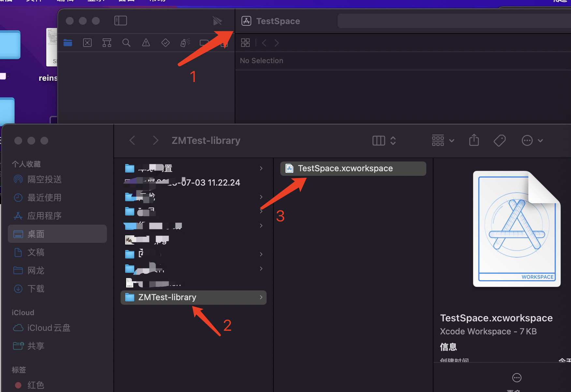This screenshot has width=571, height=392.
Task: Open Finder more-actions ellipsis menu
Action: click(532, 141)
